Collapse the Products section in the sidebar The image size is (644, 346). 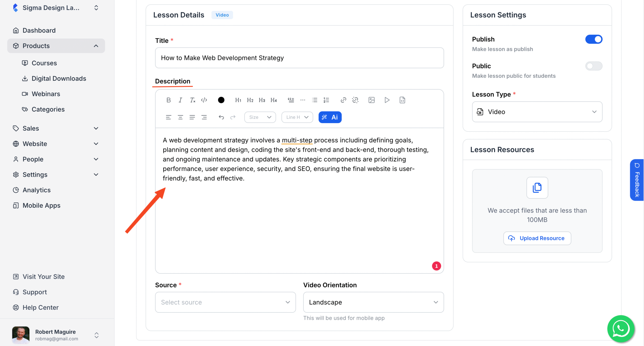(x=96, y=46)
